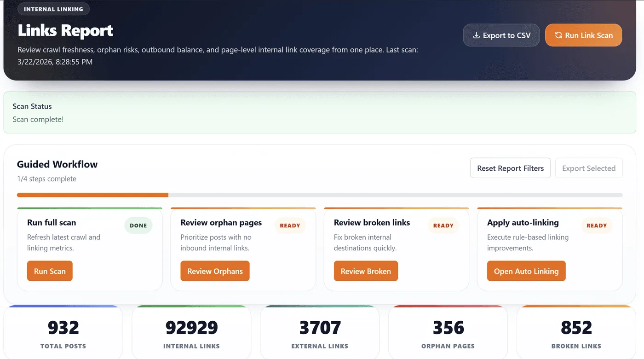Click the READY badge on Review broken links
Image resolution: width=644 pixels, height=359 pixels.
[443, 226]
